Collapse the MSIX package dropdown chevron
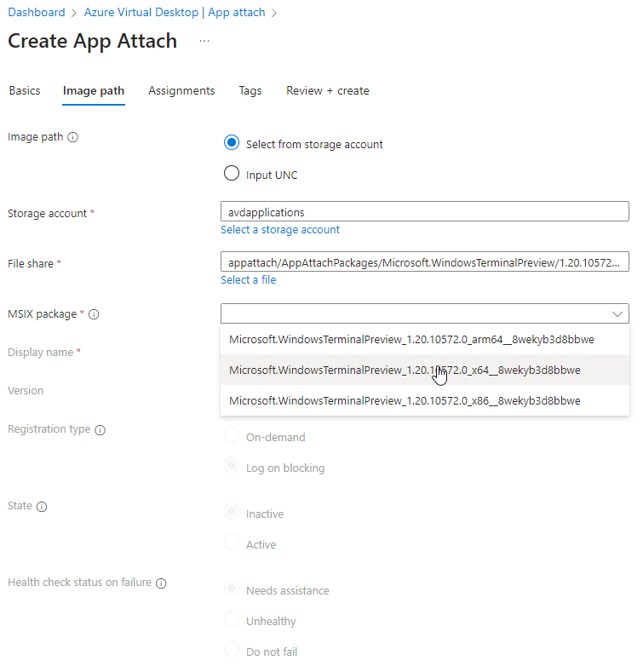 pyautogui.click(x=617, y=313)
